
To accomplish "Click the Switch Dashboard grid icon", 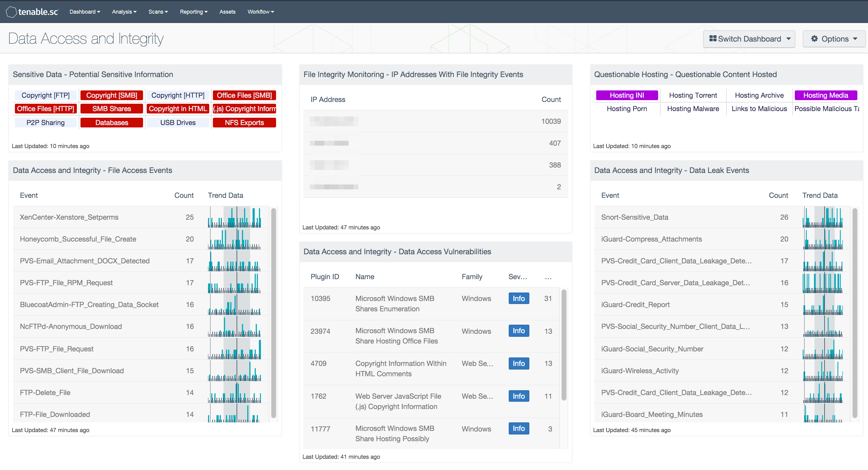I will tap(713, 39).
